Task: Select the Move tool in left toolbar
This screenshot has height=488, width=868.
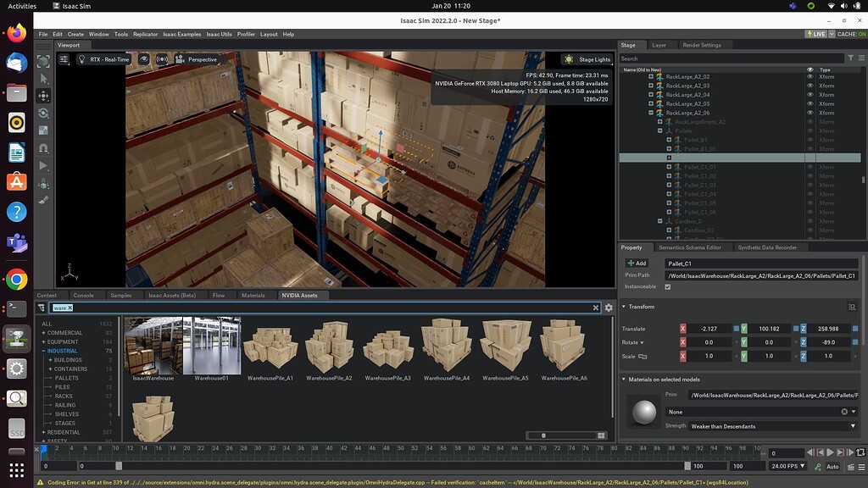Action: 43,96
